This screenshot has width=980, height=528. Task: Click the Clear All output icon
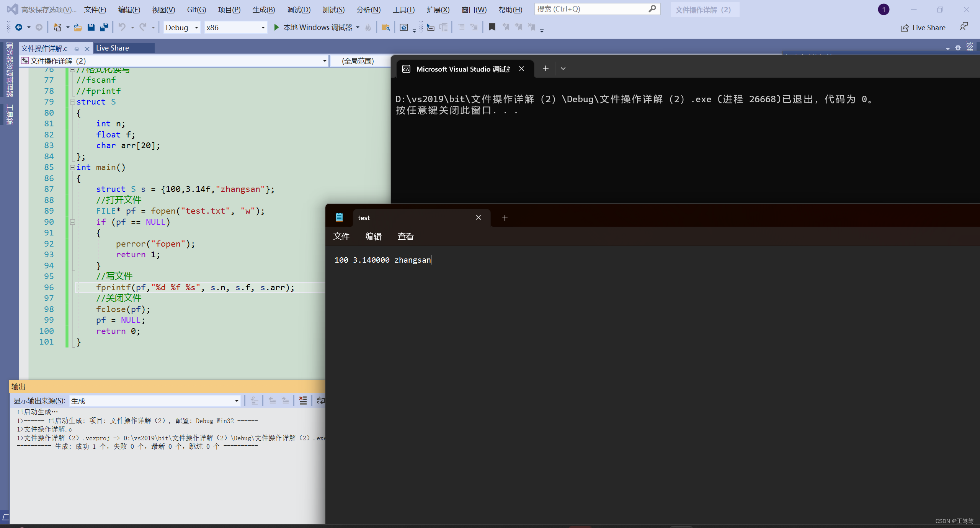pyautogui.click(x=303, y=400)
